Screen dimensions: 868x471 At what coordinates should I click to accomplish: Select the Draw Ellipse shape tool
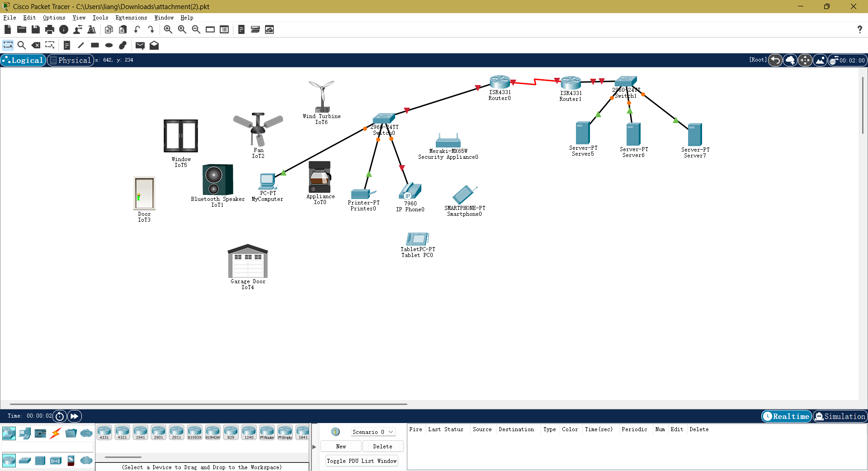(x=108, y=45)
